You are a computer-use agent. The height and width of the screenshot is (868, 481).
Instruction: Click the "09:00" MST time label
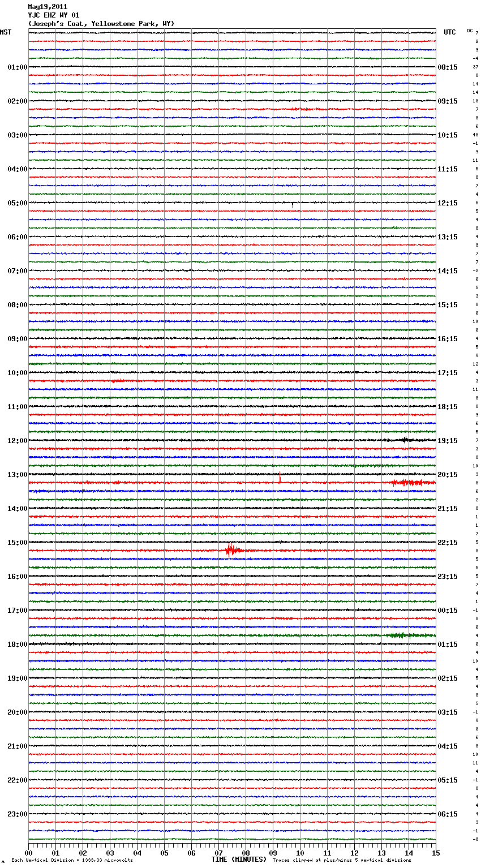pyautogui.click(x=18, y=339)
